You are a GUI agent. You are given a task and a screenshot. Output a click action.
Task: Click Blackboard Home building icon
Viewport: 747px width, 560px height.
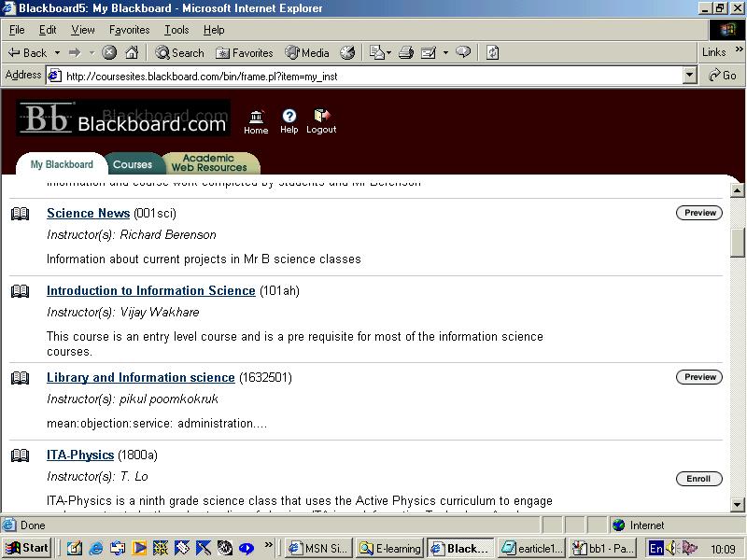(x=256, y=122)
